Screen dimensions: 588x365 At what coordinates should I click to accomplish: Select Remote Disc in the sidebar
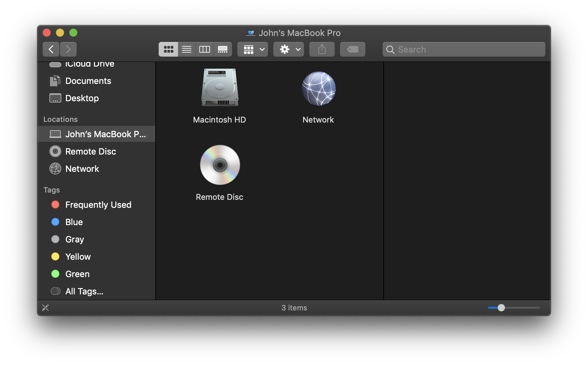coord(97,152)
